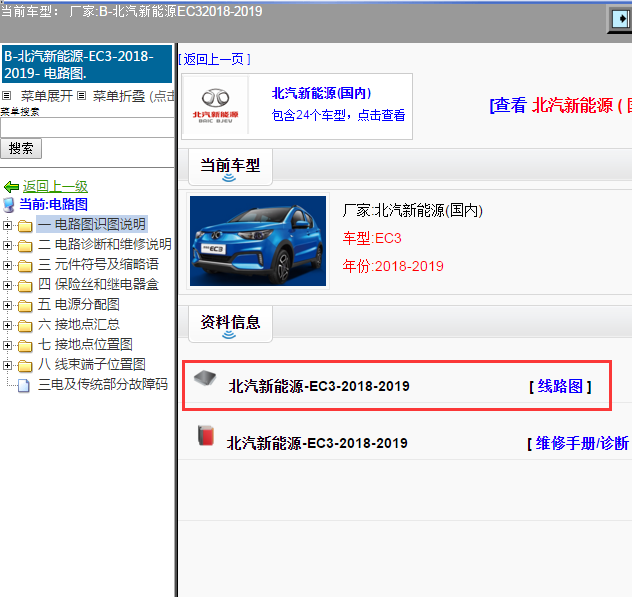Click 当前:电路图 heading
Viewport: 632px width, 597px height.
[x=54, y=204]
